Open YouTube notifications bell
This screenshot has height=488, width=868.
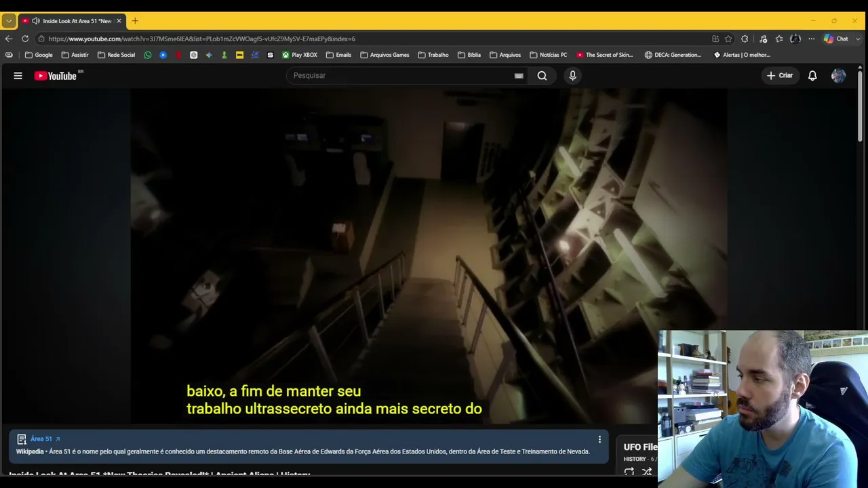(x=812, y=76)
